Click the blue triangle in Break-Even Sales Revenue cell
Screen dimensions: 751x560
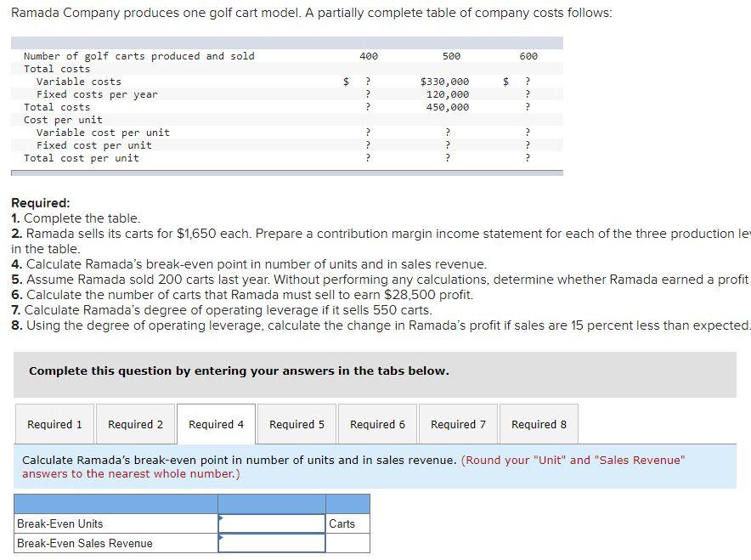[222, 537]
